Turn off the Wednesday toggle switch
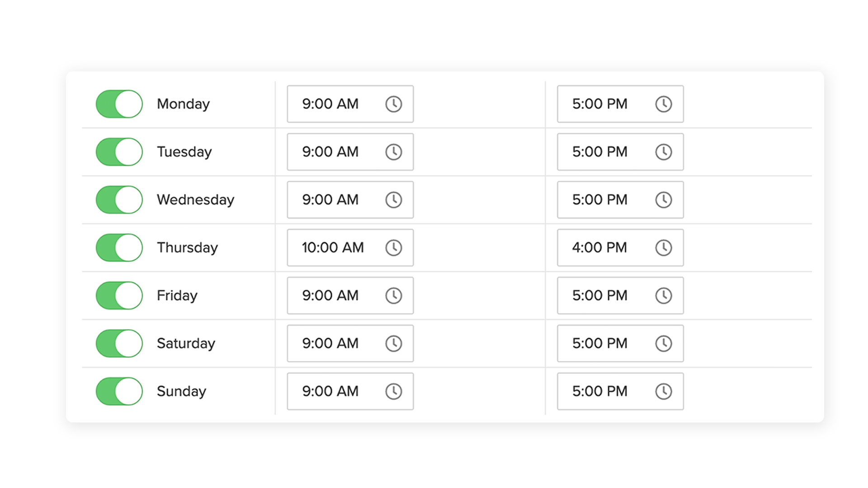 [119, 200]
